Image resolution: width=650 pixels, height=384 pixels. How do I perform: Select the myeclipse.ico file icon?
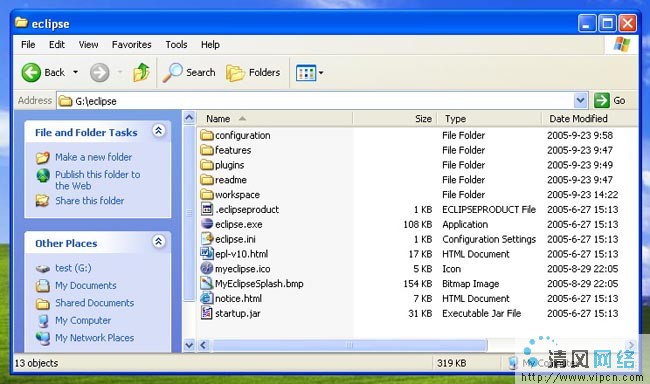coord(207,268)
